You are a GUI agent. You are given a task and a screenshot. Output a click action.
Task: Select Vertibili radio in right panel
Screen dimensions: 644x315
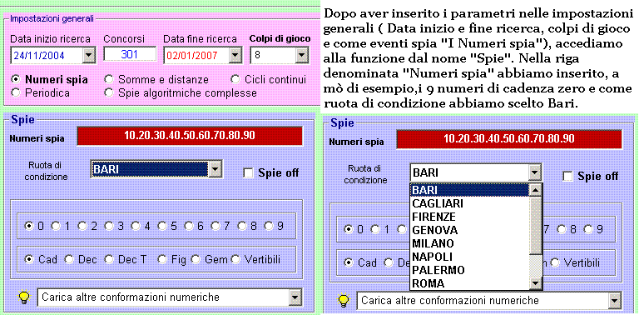click(555, 262)
